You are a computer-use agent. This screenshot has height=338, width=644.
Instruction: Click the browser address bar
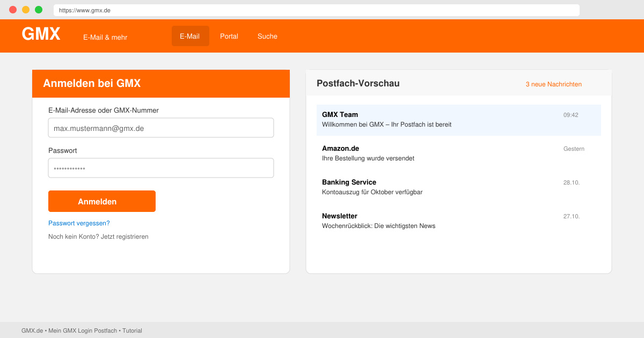coord(317,10)
